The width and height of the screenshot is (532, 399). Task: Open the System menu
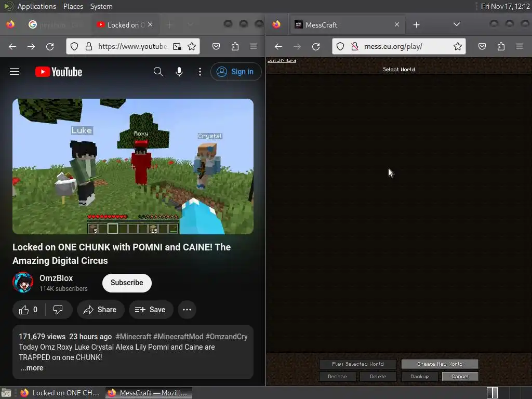click(x=101, y=6)
